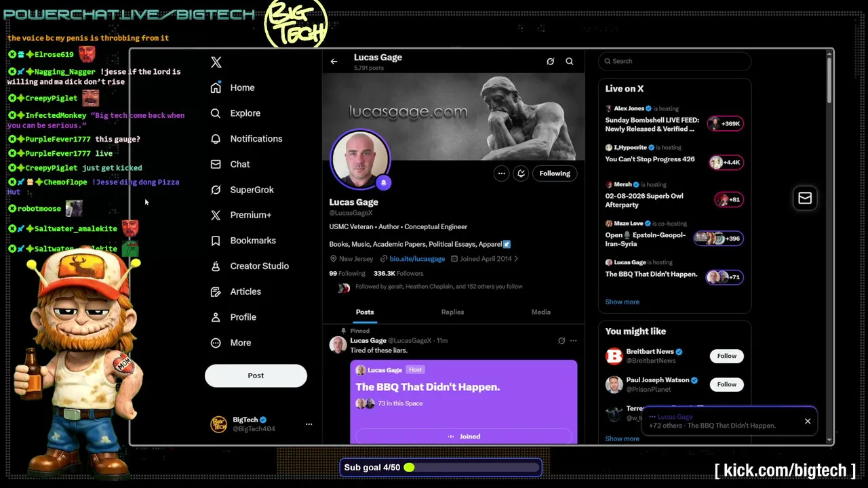This screenshot has height=488, width=868.
Task: Click Lucas Gage avatar on pinned post
Action: point(338,345)
